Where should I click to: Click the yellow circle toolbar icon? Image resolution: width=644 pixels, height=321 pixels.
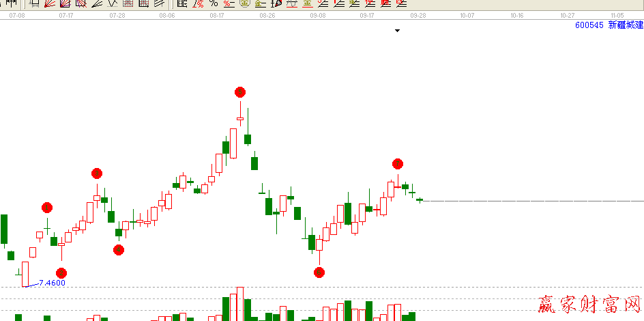[244, 3]
